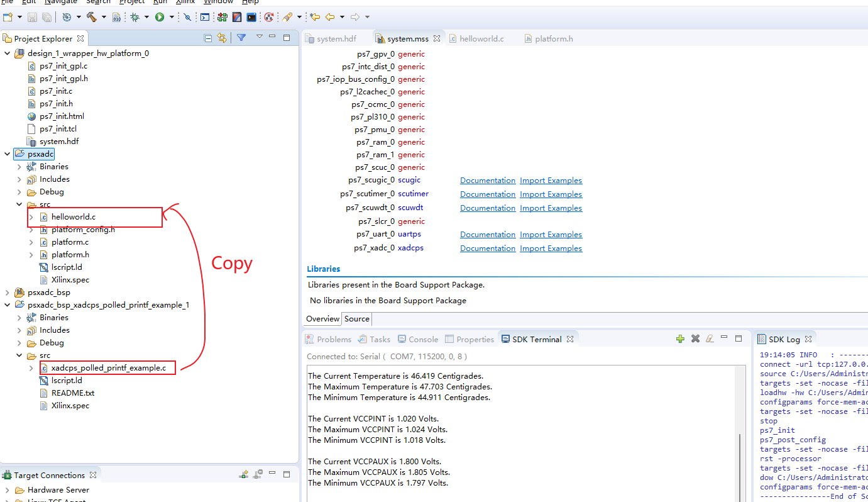Screen dimensions: 868x502
Task: Click the open terminal toolbar icon
Action: coord(205,17)
